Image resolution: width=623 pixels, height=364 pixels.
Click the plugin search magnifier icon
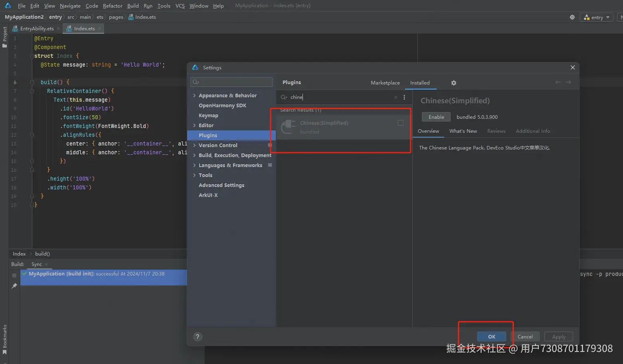(x=284, y=97)
